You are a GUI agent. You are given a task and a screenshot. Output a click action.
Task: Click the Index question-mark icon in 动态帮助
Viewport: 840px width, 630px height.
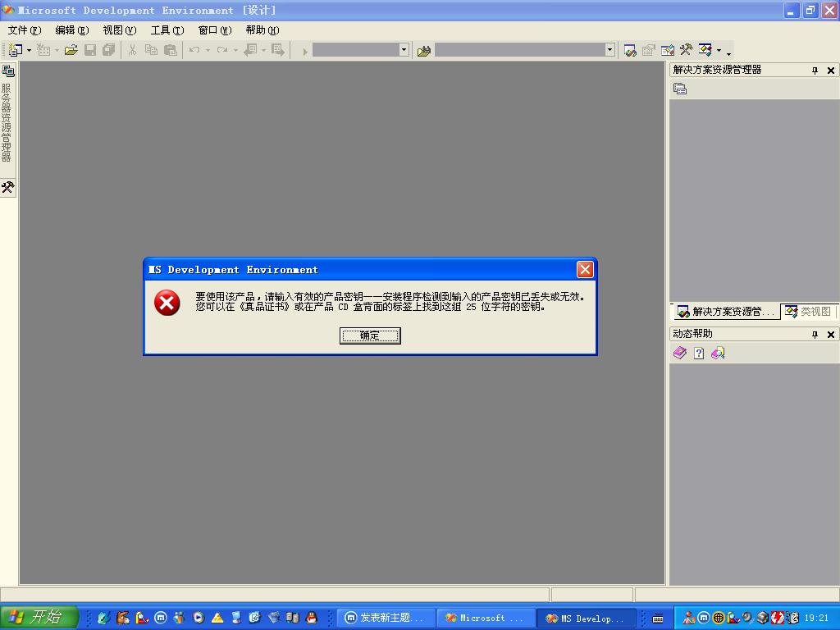tap(699, 353)
